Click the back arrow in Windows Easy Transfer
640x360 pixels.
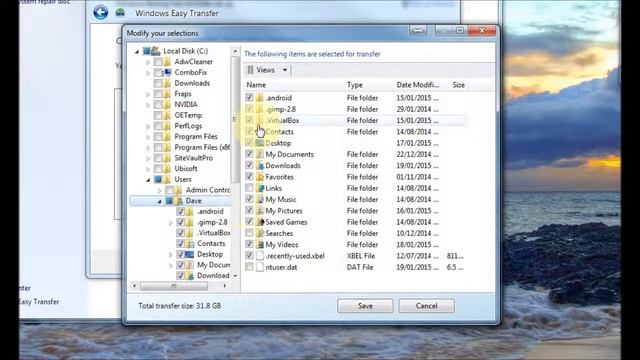point(100,13)
